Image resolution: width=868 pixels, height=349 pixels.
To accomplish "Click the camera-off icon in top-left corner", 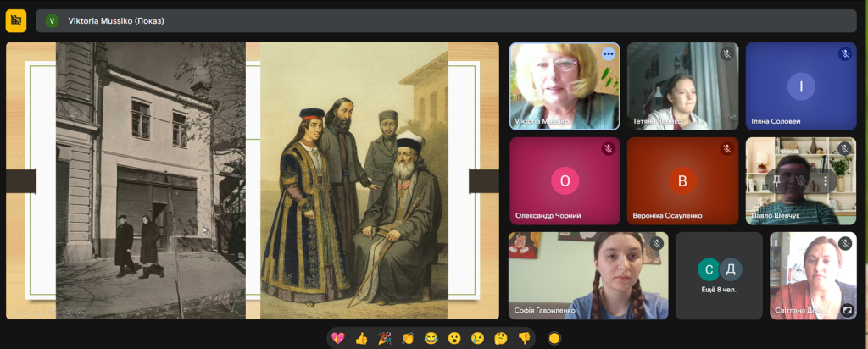I will [16, 21].
